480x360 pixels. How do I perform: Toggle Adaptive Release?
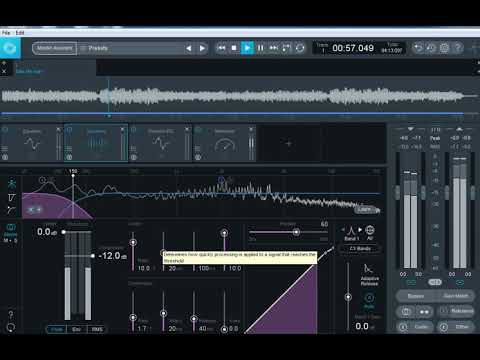369,275
